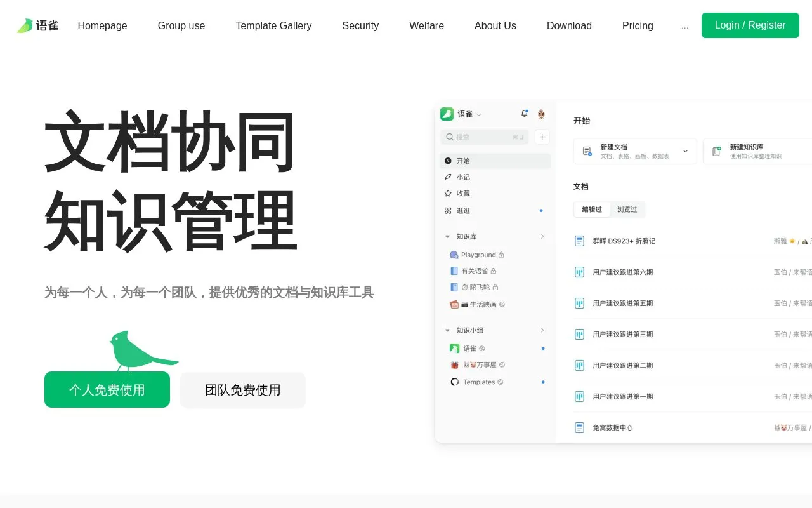Open the Group use menu item

coord(181,25)
